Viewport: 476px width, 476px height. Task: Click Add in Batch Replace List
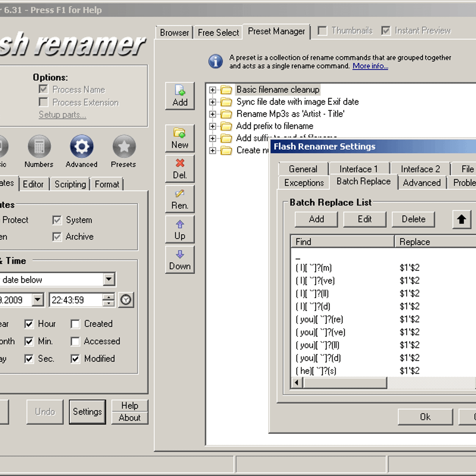(316, 219)
